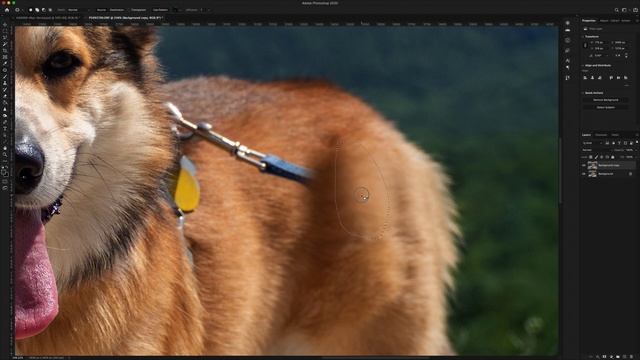This screenshot has width=640, height=360.
Task: Select the Brush tool
Action: [5, 77]
